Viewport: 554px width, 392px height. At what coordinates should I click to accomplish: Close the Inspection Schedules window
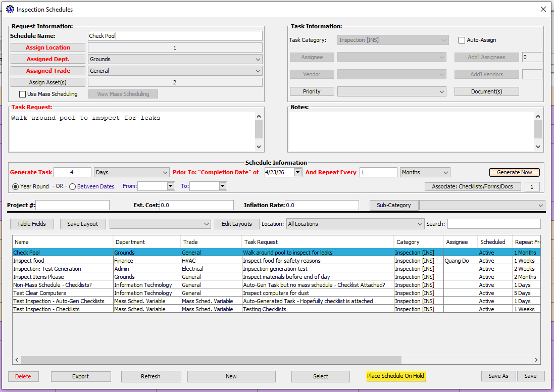[543, 9]
